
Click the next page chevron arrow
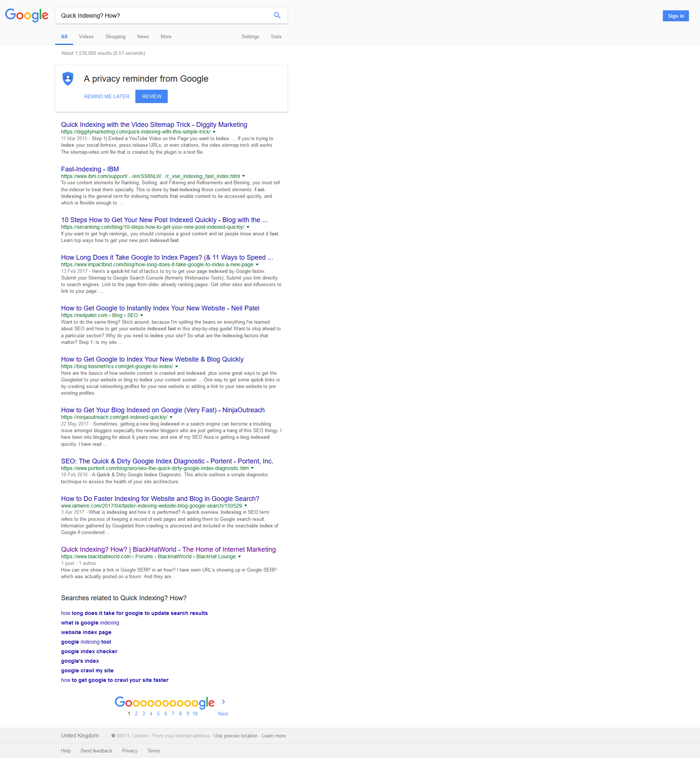point(224,702)
